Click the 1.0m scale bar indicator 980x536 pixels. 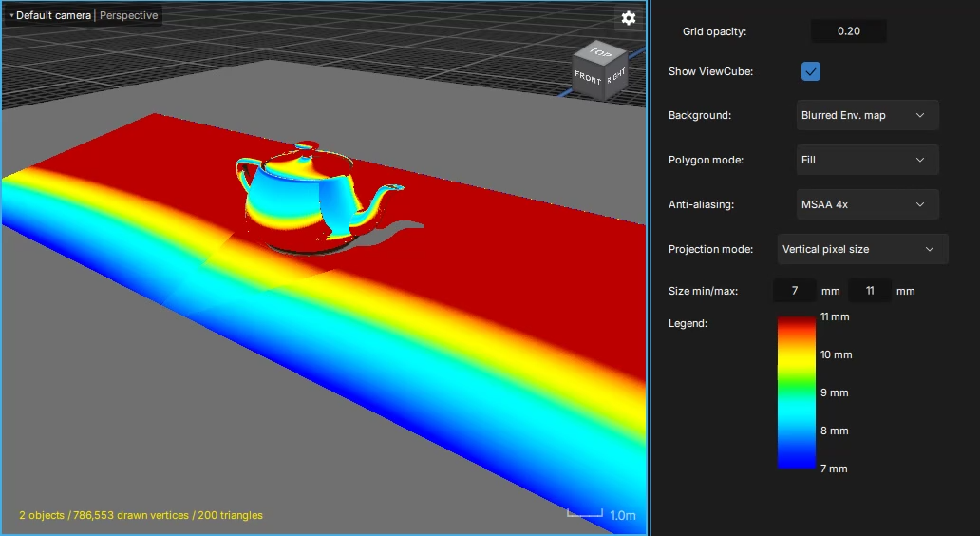[602, 515]
